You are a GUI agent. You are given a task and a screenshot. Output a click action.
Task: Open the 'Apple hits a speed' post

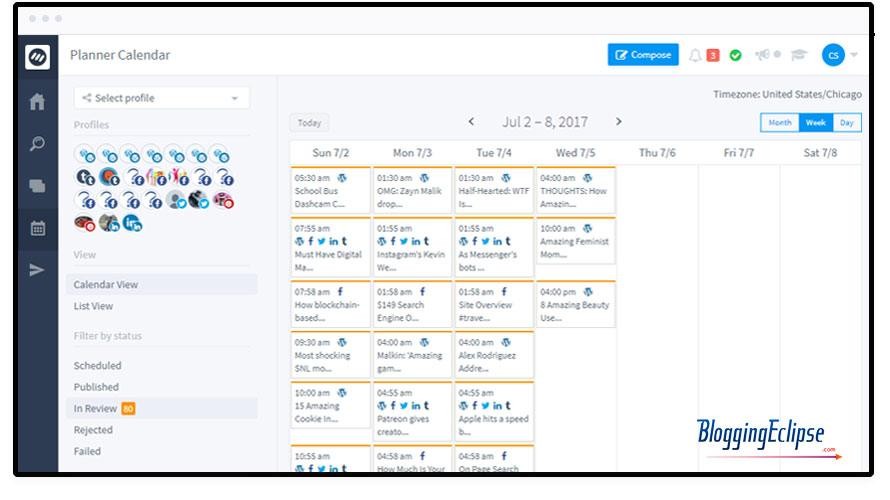[x=494, y=411]
